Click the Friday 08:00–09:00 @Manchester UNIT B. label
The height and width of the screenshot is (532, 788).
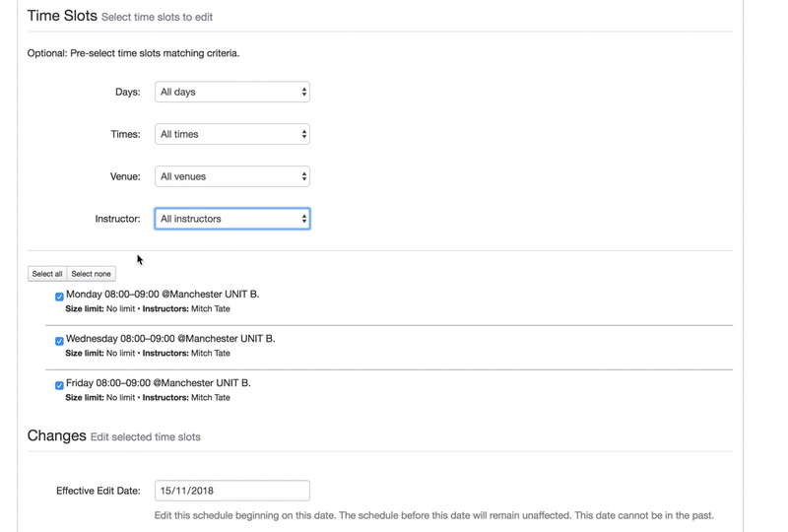coord(159,382)
